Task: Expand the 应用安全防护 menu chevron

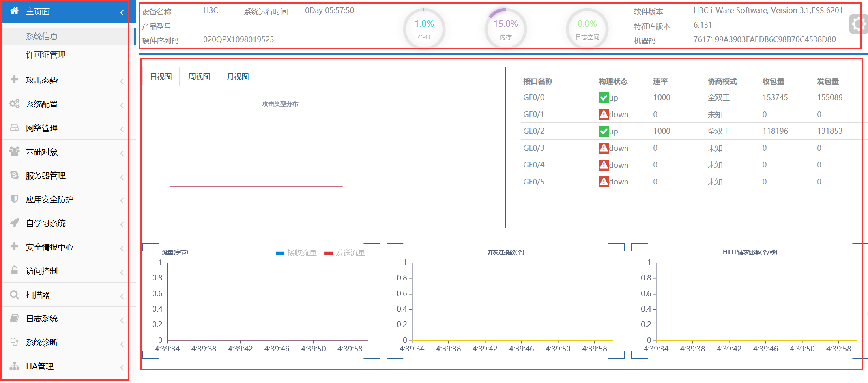Action: pyautogui.click(x=122, y=201)
